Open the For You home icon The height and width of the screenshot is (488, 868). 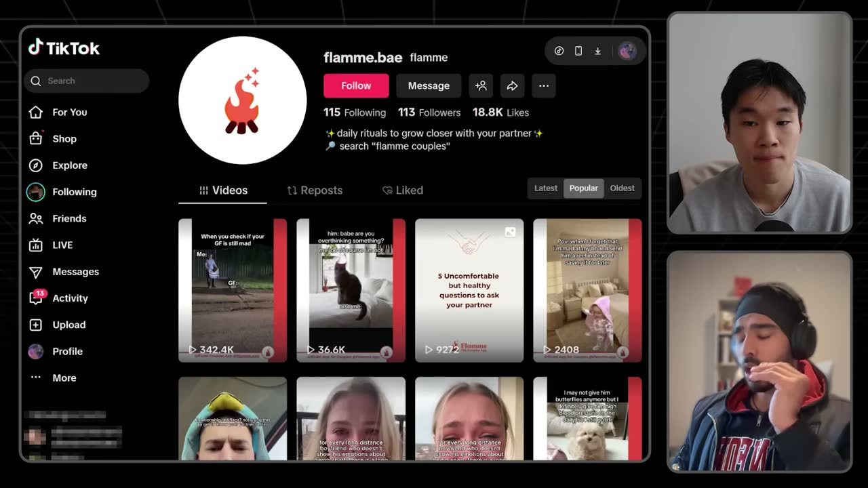[x=36, y=112]
